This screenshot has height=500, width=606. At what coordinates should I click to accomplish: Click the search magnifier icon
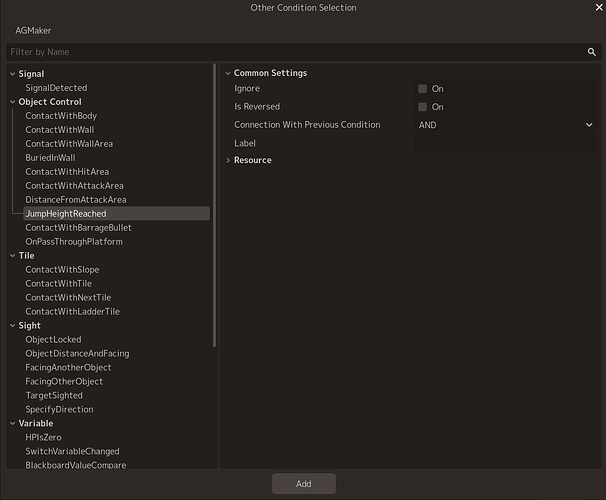[591, 52]
